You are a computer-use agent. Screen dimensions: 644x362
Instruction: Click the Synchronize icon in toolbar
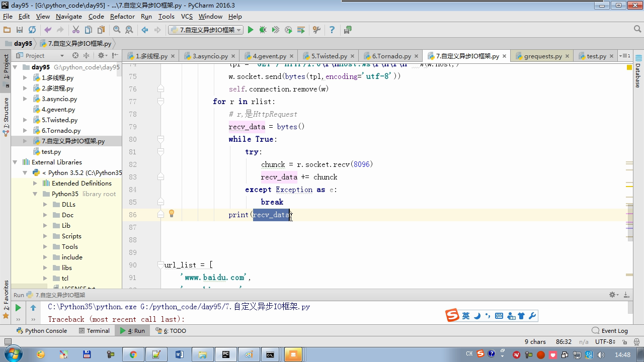[x=32, y=30]
